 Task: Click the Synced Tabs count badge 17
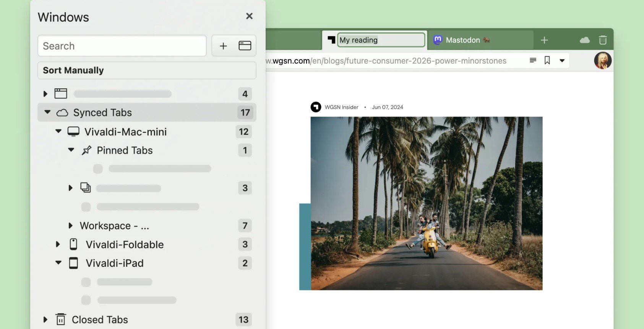pyautogui.click(x=245, y=113)
